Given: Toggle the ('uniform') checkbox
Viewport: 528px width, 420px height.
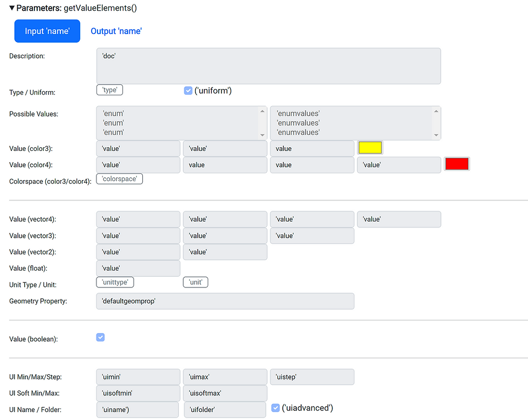Looking at the screenshot, I should [x=188, y=91].
